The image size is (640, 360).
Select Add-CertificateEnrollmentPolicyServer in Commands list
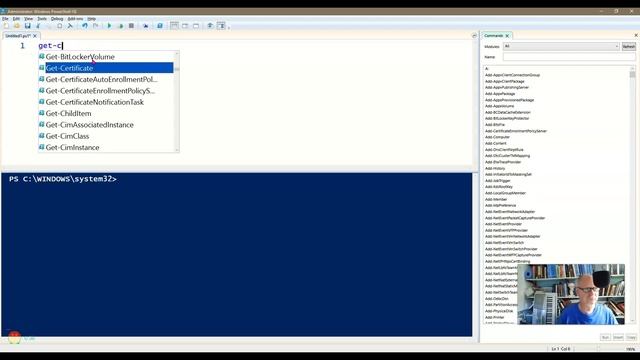coord(516,131)
